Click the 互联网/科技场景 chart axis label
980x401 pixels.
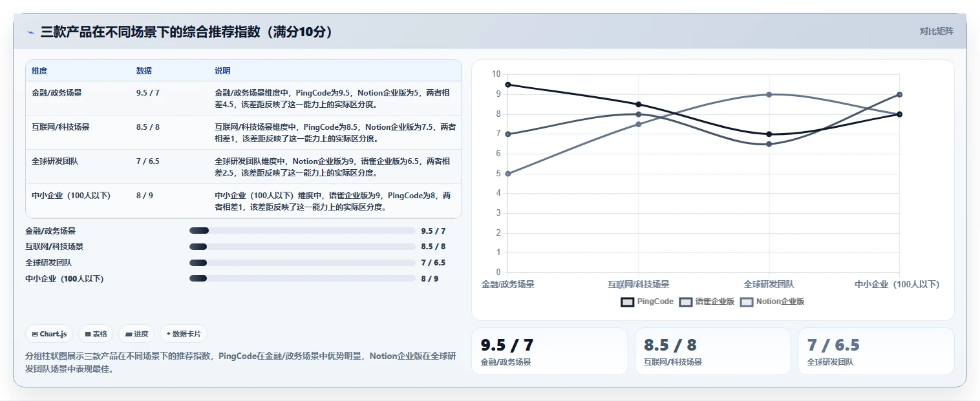(639, 284)
